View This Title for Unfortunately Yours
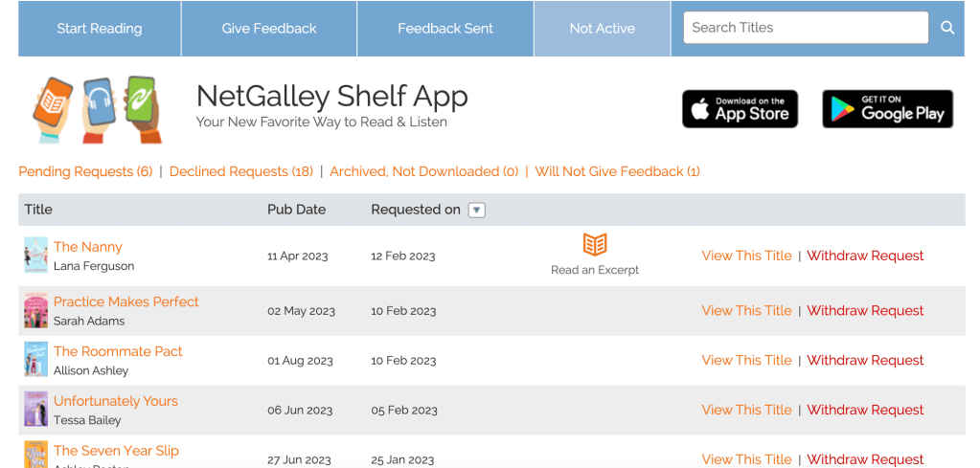 [746, 410]
